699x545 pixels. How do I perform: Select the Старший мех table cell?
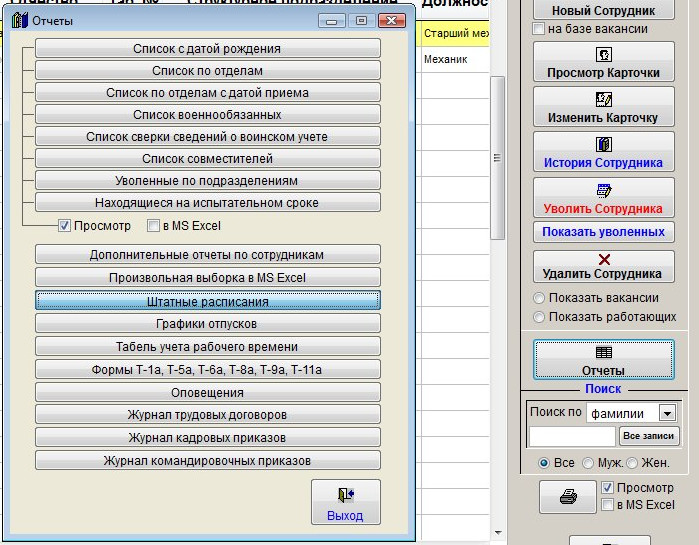tap(455, 33)
